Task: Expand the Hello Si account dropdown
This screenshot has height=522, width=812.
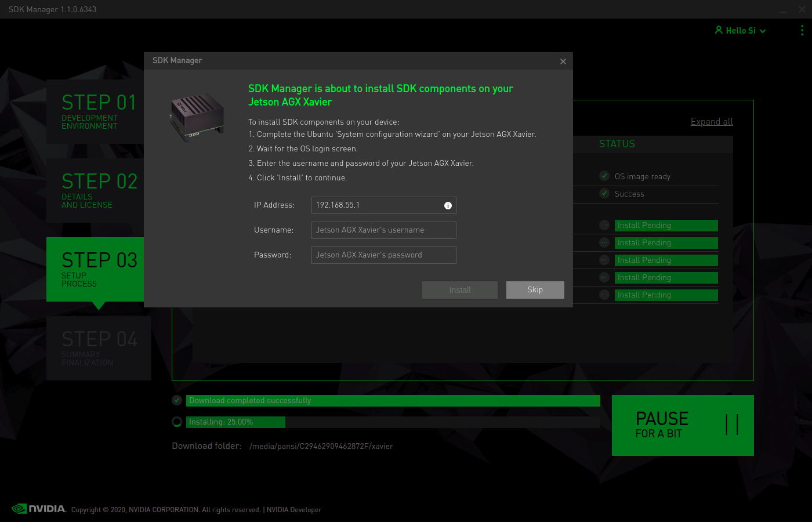Action: point(763,31)
